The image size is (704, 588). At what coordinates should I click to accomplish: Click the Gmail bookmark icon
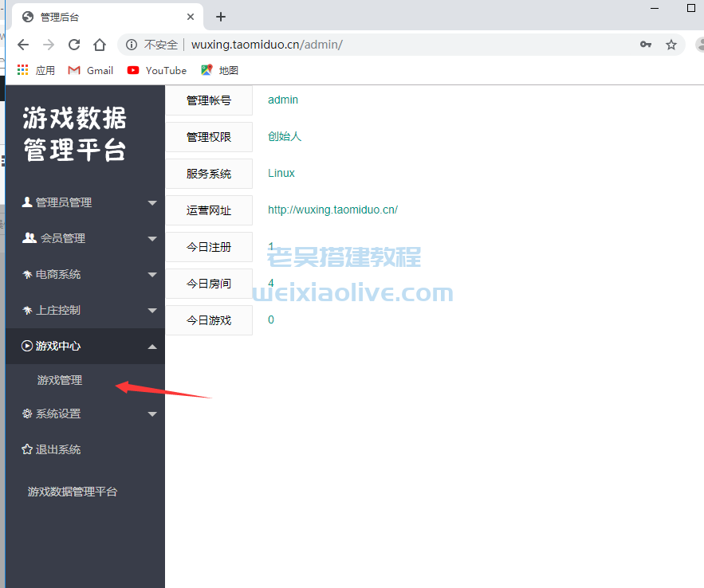click(73, 70)
